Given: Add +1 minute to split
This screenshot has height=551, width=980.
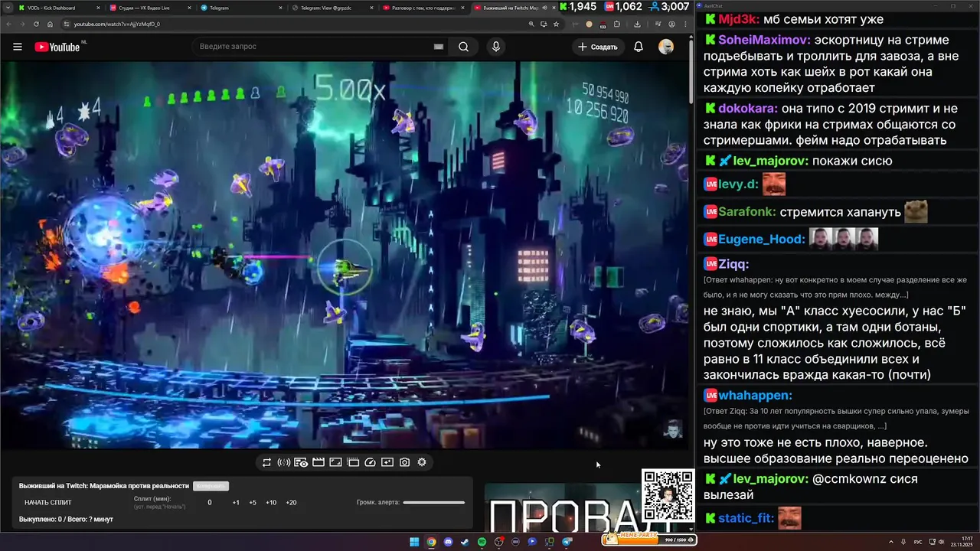Looking at the screenshot, I should [x=236, y=503].
